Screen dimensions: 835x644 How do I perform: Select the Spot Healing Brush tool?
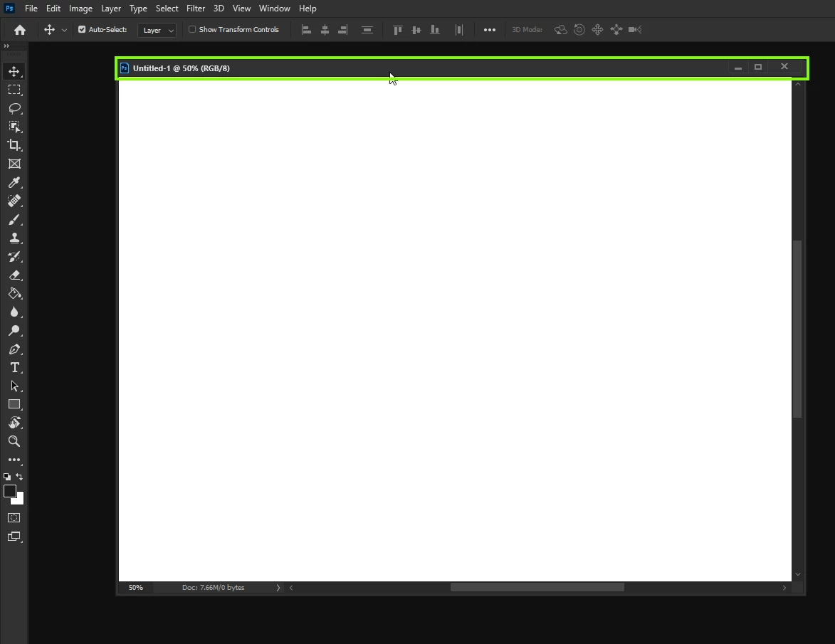(14, 201)
